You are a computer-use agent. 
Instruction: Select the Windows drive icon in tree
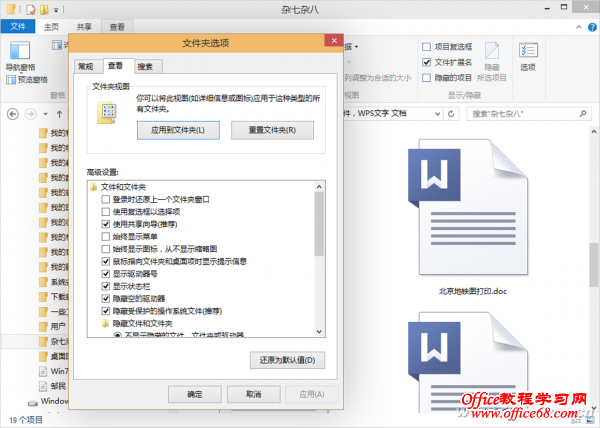pyautogui.click(x=33, y=402)
